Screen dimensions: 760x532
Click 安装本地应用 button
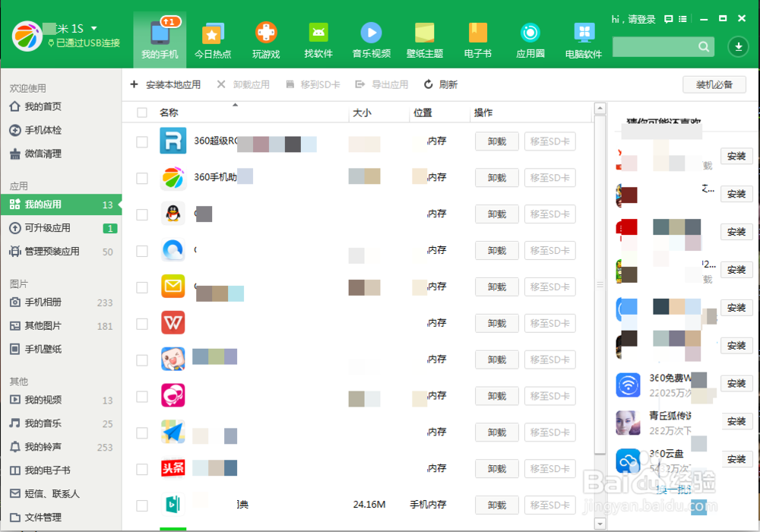pos(166,84)
